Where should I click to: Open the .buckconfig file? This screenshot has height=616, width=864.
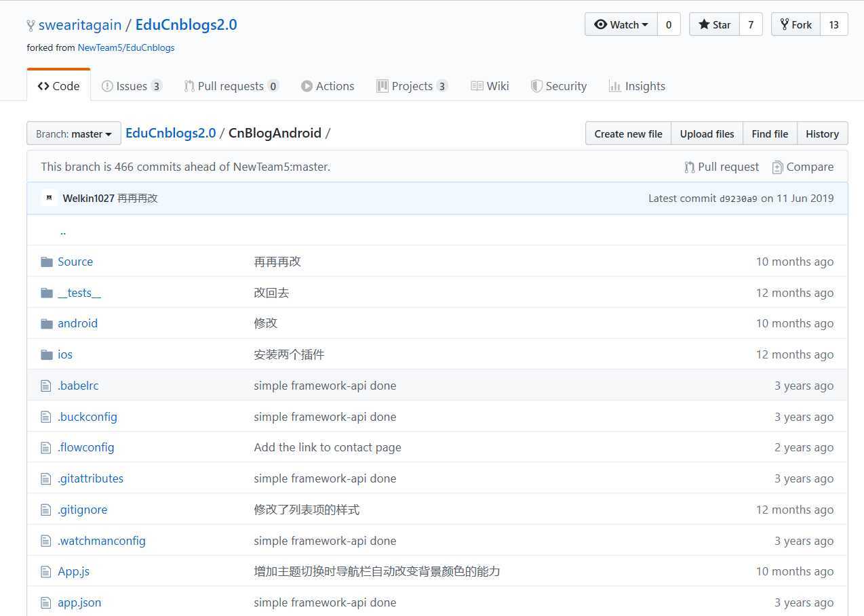tap(87, 417)
